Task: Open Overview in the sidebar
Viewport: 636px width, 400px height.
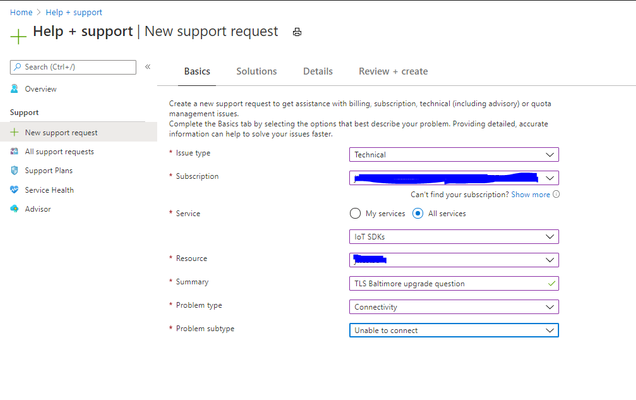Action: [x=41, y=89]
